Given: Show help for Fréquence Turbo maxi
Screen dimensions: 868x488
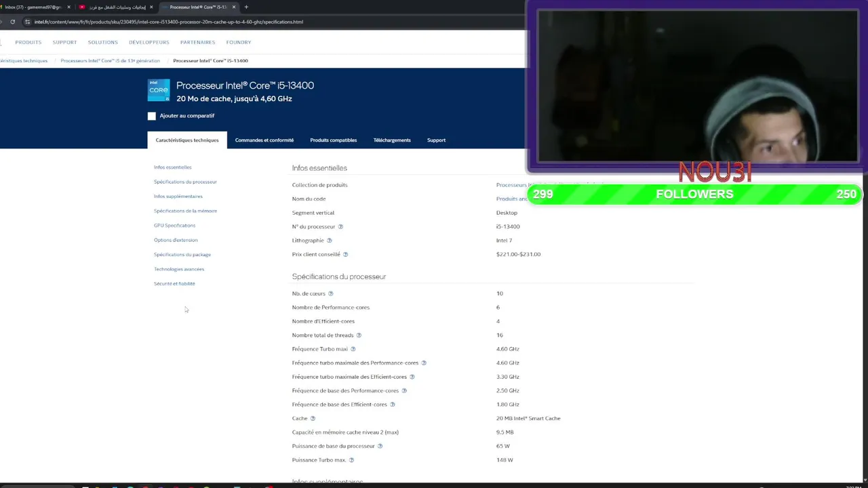Looking at the screenshot, I should point(353,349).
